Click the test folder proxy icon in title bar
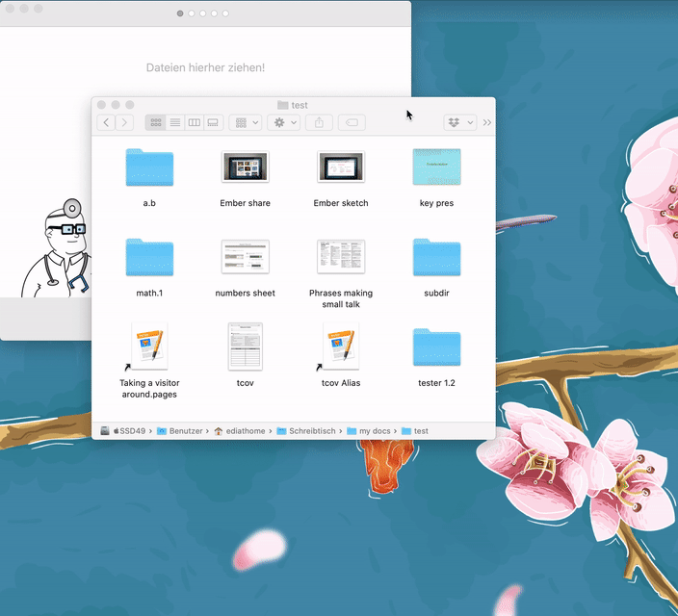Viewport: 678px width, 616px height. click(x=283, y=105)
